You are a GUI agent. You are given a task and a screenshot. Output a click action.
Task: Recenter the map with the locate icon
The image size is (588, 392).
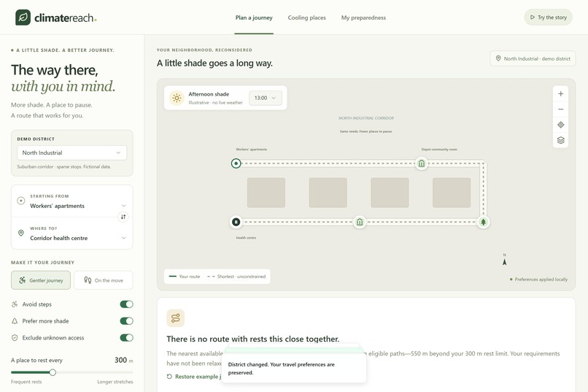[560, 125]
